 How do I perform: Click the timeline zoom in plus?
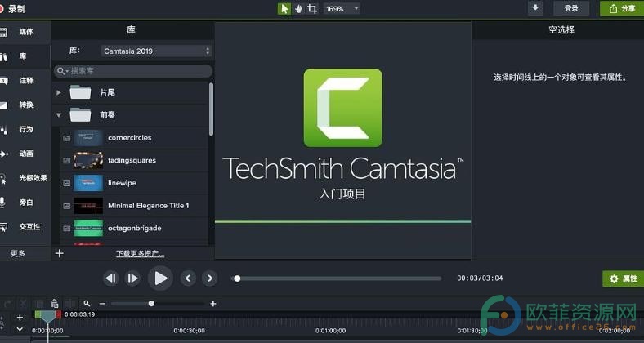point(212,304)
